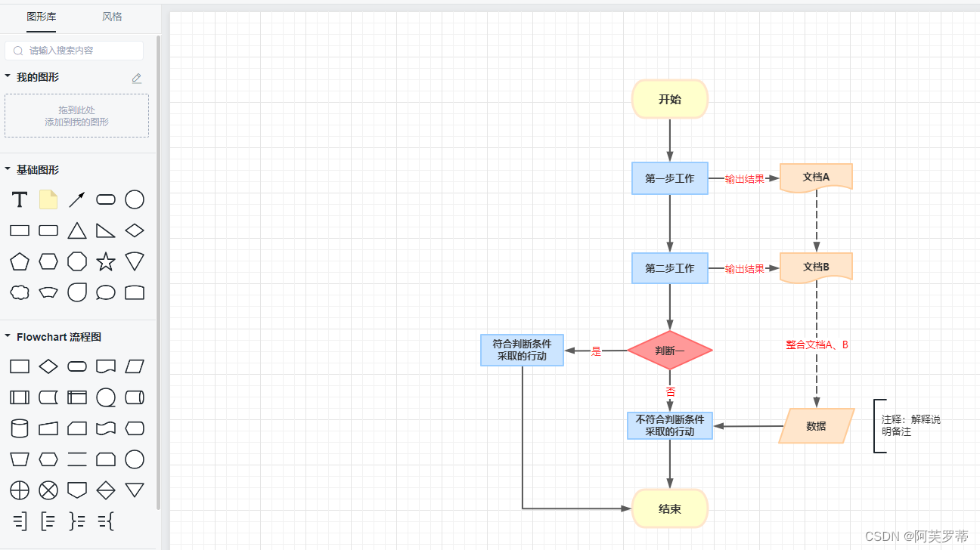Collapse the Flowchart 流程图 section
980x550 pixels.
pyautogui.click(x=8, y=337)
